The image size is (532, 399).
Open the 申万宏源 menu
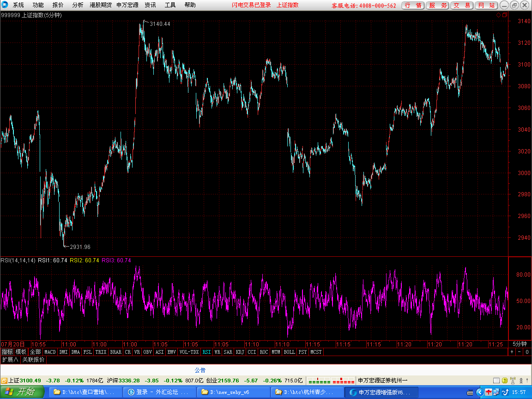coord(127,5)
